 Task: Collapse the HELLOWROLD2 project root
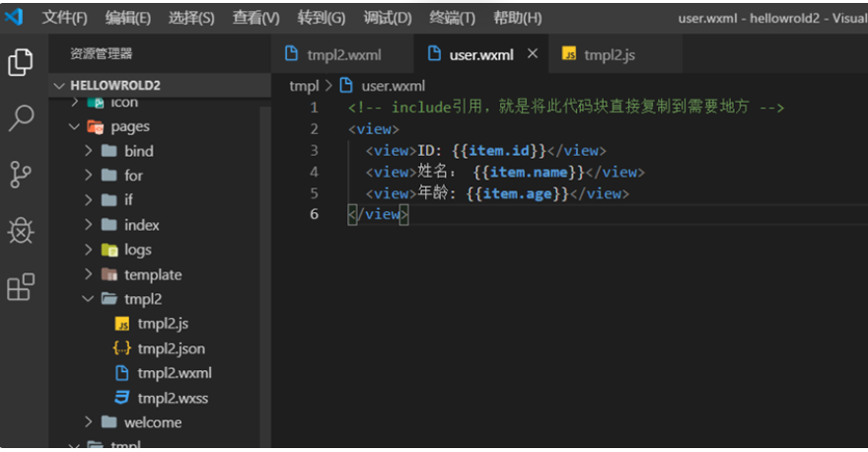pos(60,86)
